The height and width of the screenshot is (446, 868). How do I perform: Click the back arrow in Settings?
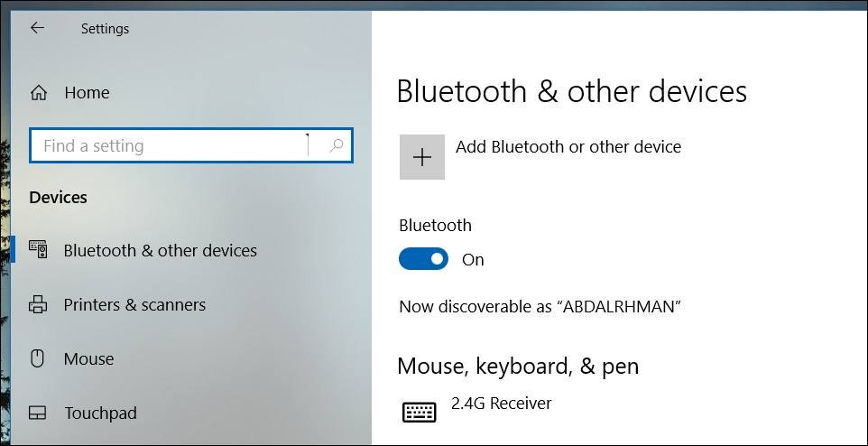(x=37, y=28)
